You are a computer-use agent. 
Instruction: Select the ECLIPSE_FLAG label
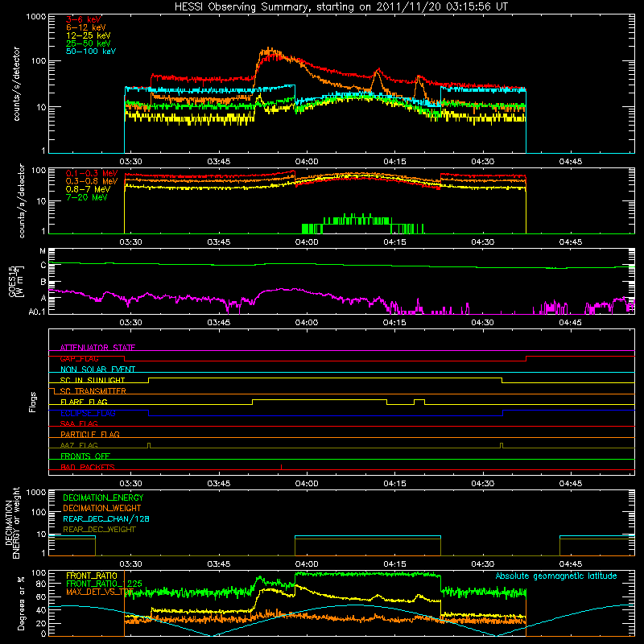tap(88, 413)
